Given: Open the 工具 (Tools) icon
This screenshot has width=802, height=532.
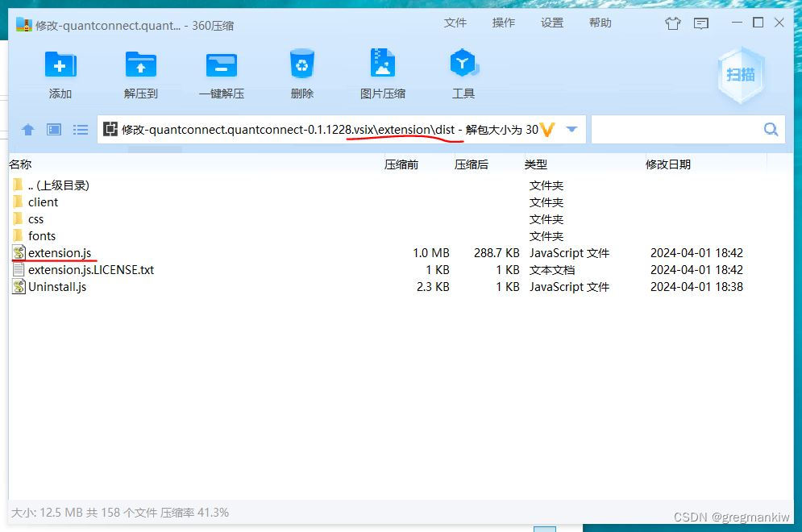Looking at the screenshot, I should pyautogui.click(x=463, y=64).
